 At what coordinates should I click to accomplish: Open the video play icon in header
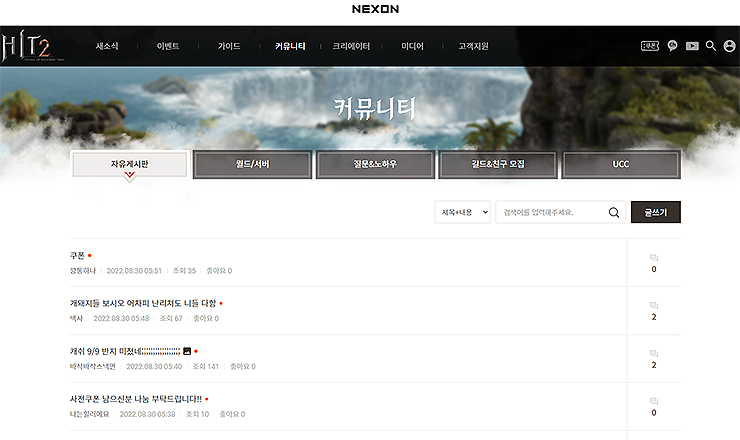692,46
